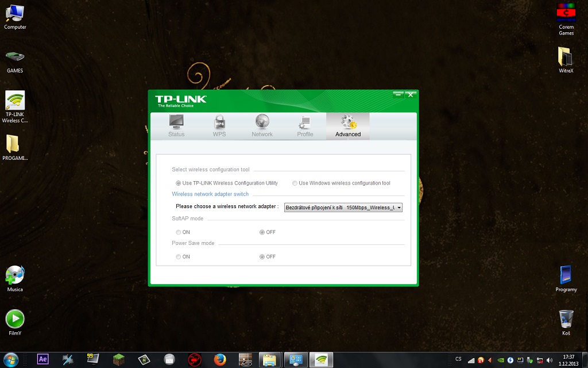The width and height of the screenshot is (588, 368).
Task: Select the Programy desktop icon
Action: pos(566,279)
